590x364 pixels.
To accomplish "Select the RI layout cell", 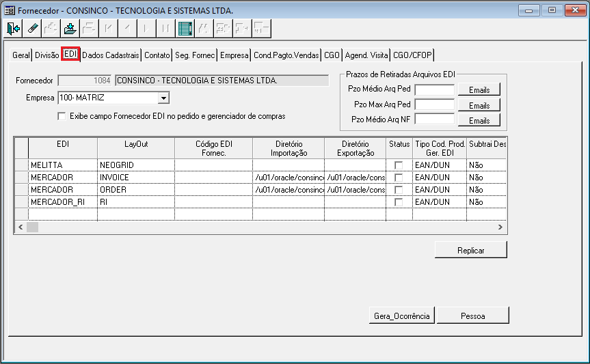I will point(136,202).
